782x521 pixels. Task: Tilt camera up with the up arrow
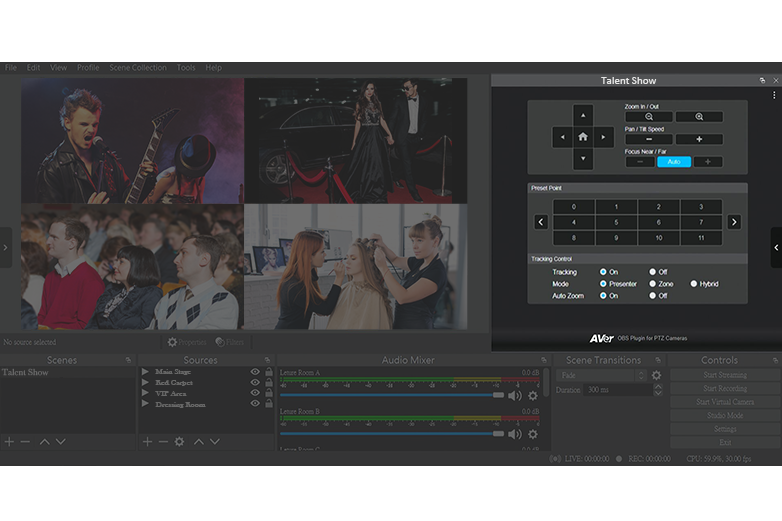pyautogui.click(x=582, y=115)
